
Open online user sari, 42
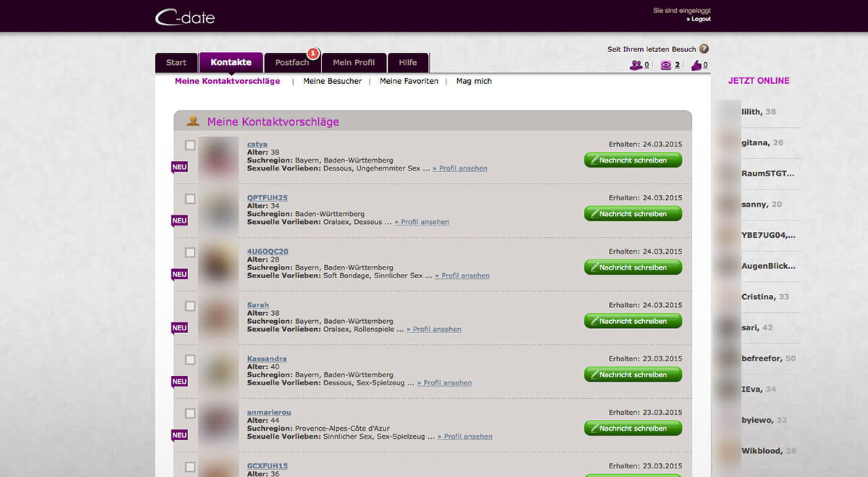[757, 327]
